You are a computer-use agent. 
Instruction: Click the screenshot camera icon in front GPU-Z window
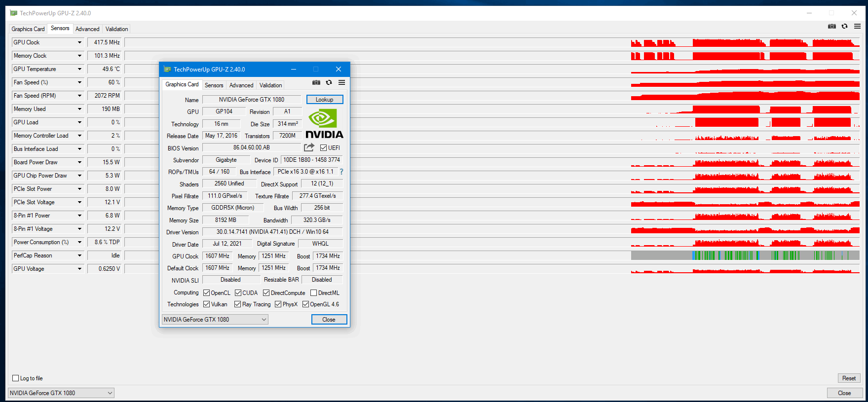coord(316,83)
